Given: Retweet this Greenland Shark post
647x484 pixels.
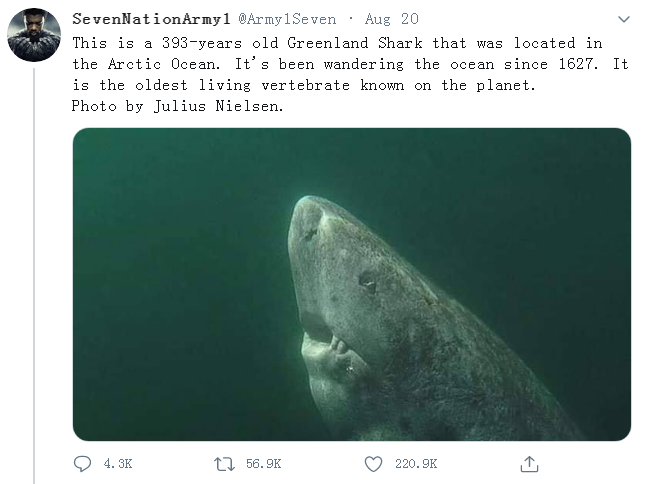Looking at the screenshot, I should click(226, 463).
